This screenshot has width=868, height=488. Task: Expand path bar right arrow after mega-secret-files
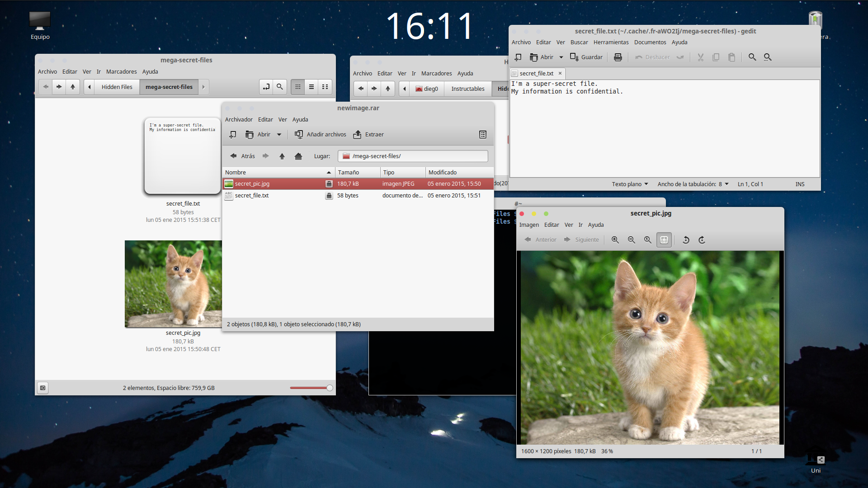pyautogui.click(x=203, y=87)
